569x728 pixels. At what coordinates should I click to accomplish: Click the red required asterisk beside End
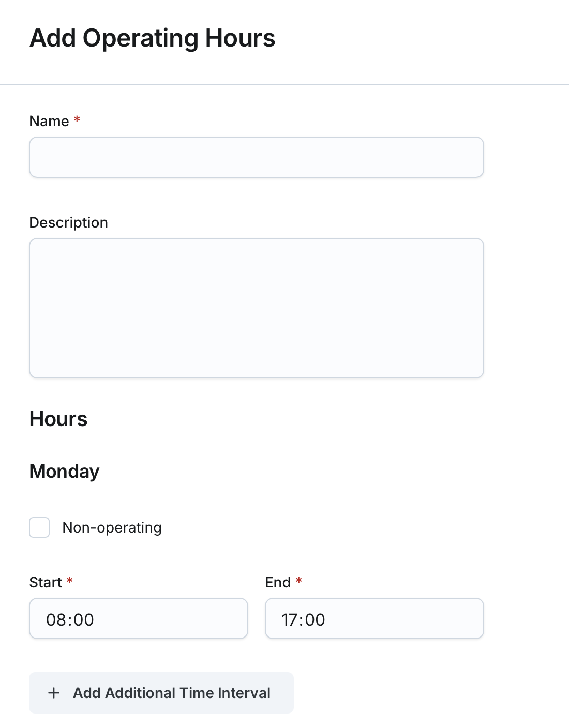pyautogui.click(x=299, y=581)
